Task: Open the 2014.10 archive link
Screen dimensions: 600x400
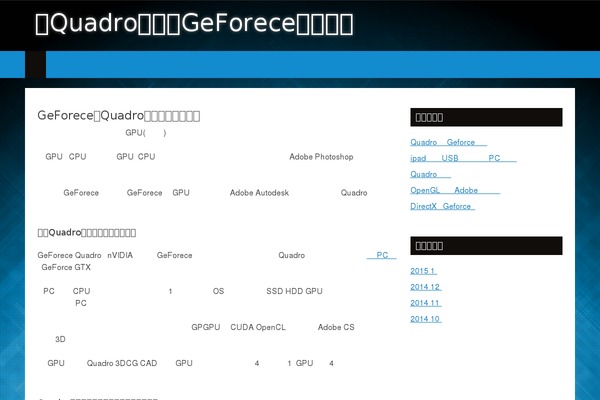Action: coord(426,319)
